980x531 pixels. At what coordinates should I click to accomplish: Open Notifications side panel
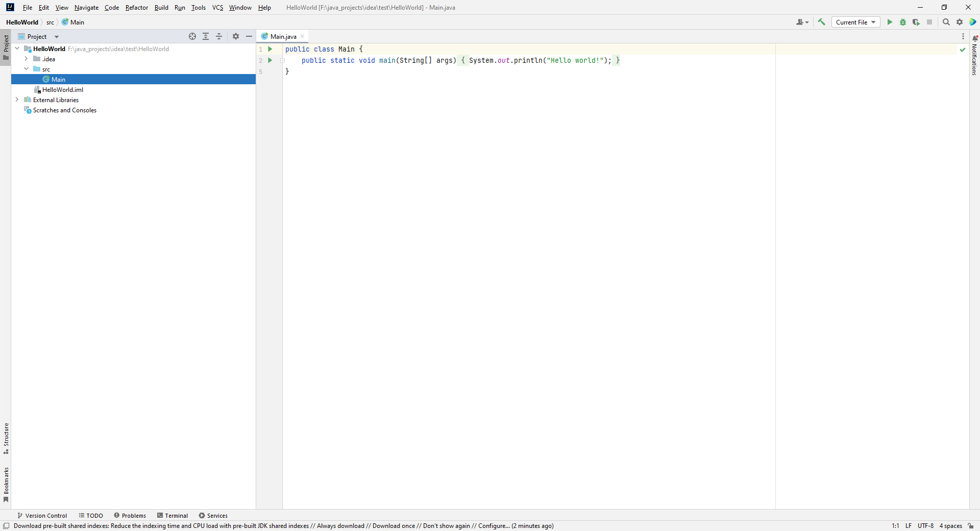coord(974,56)
